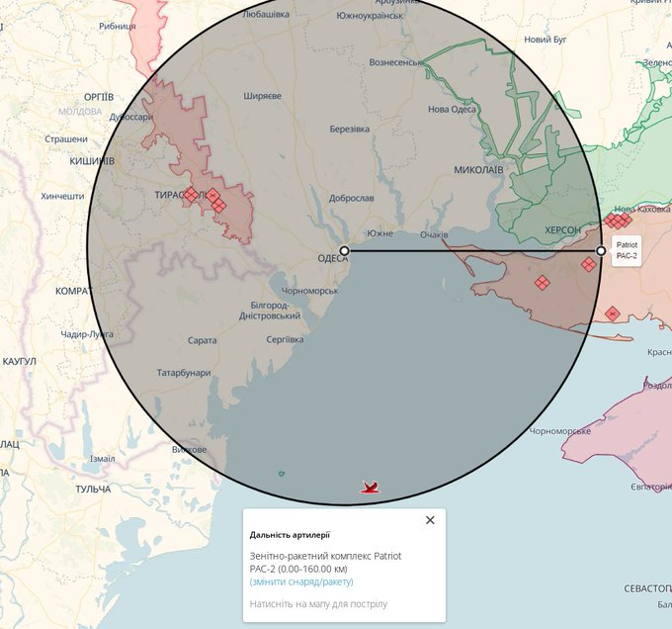Select the sunken ship icon in the Black Sea

[x=370, y=488]
